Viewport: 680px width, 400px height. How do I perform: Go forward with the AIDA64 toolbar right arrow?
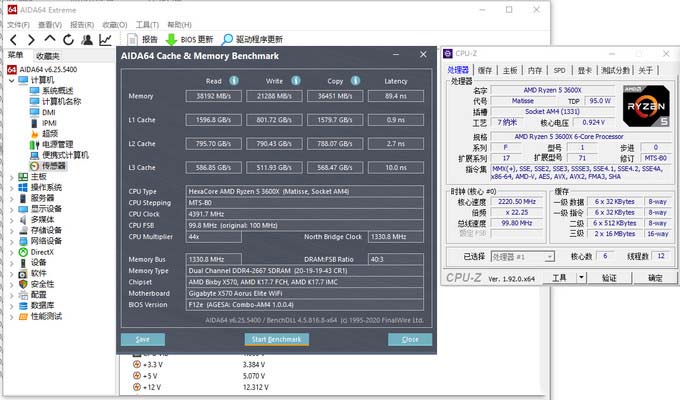[31, 40]
